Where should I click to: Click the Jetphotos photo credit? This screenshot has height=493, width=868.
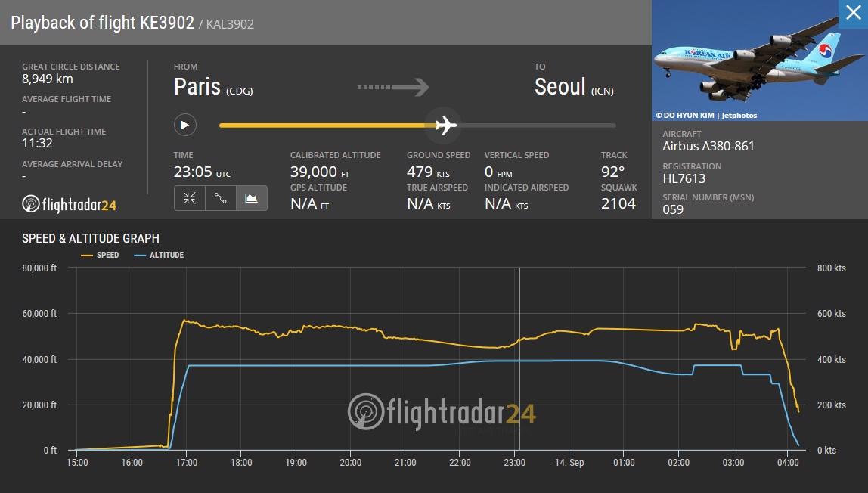pos(705,115)
